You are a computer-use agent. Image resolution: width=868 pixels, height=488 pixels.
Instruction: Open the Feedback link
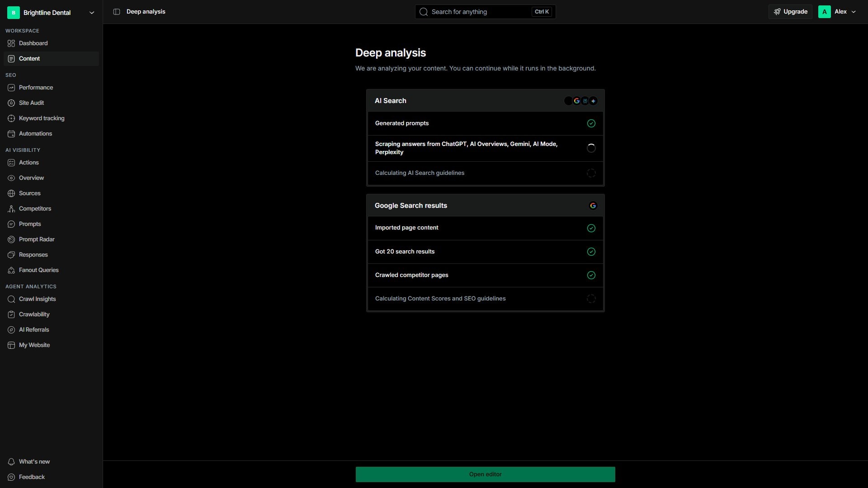(x=51, y=477)
